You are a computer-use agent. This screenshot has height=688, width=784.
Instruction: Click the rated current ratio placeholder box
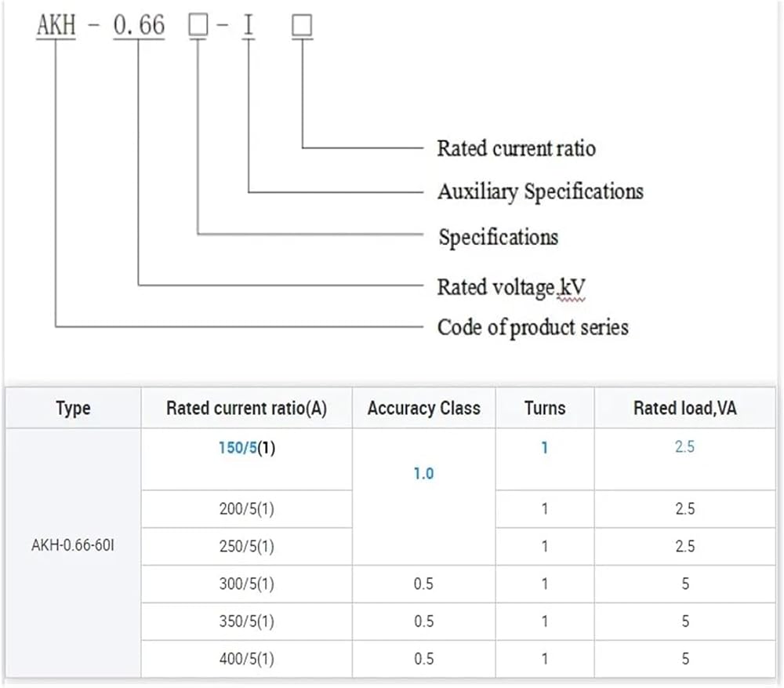302,25
